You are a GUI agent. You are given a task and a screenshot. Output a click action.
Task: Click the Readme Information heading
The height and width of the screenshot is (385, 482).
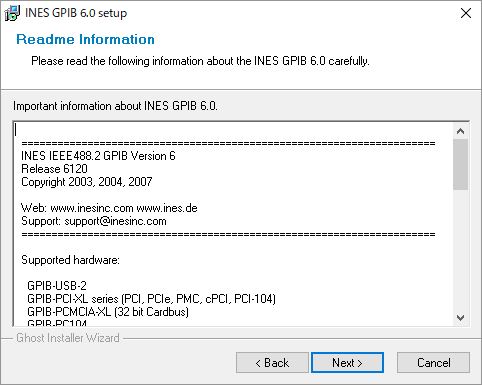click(85, 39)
